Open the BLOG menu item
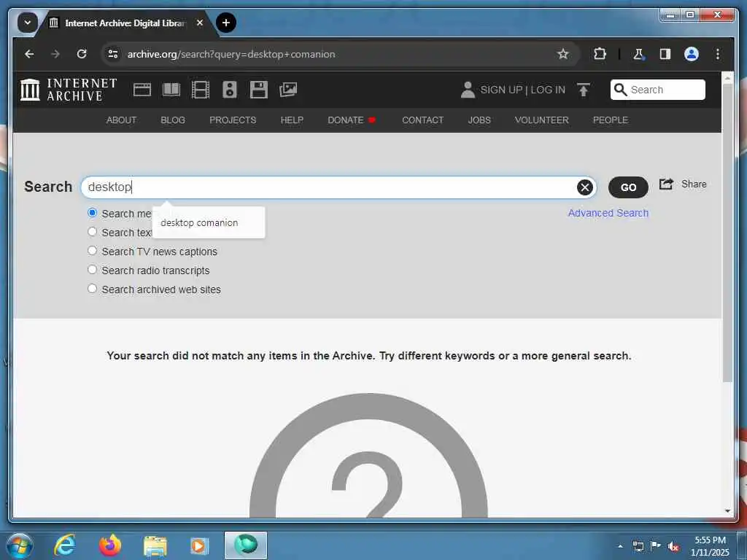 [173, 120]
